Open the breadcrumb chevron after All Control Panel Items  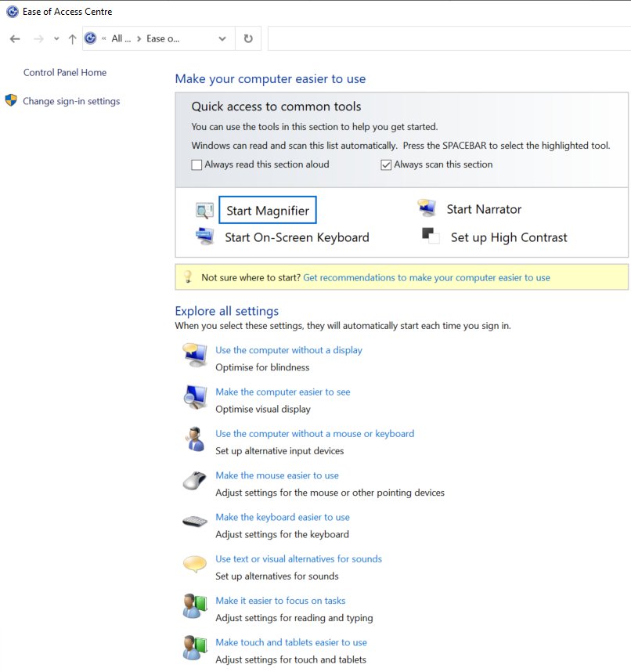click(x=139, y=39)
